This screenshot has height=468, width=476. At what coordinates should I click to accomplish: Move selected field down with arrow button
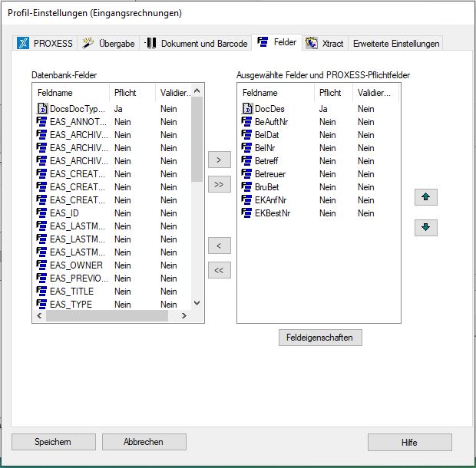coord(425,228)
